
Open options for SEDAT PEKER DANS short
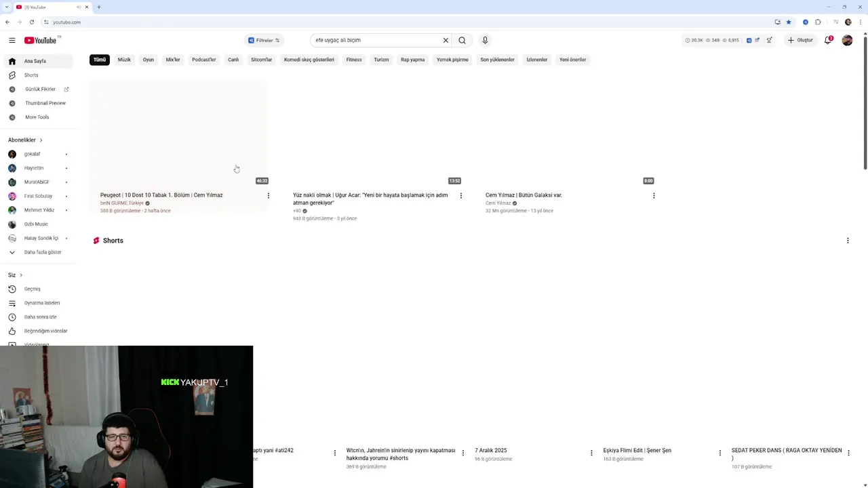click(848, 453)
